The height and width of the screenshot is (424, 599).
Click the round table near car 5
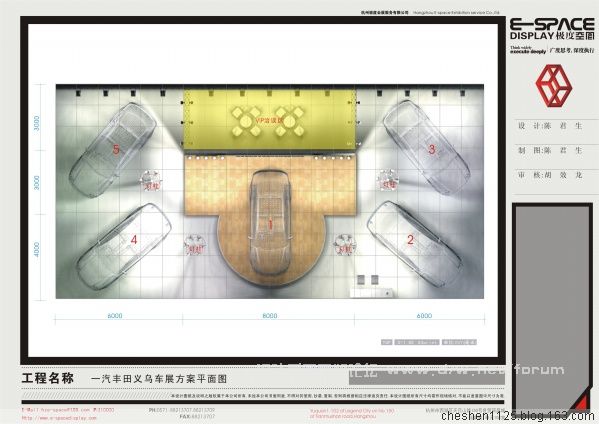click(x=151, y=181)
